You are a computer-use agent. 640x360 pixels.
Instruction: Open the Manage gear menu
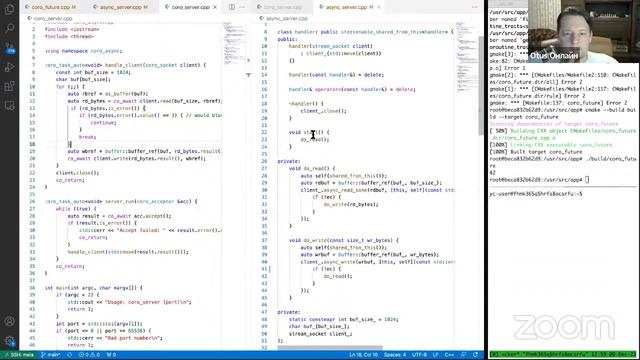click(9, 340)
